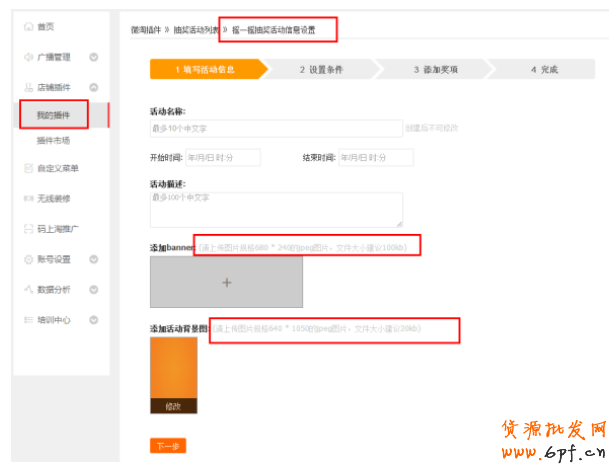
Task: Expand the 广播管理 menu chevron
Action: 93,57
